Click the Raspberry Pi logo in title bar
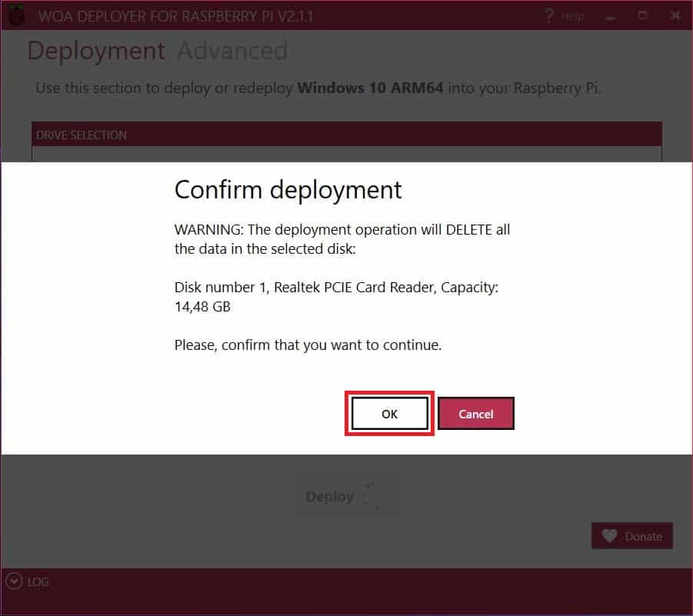The height and width of the screenshot is (616, 693). point(16,16)
